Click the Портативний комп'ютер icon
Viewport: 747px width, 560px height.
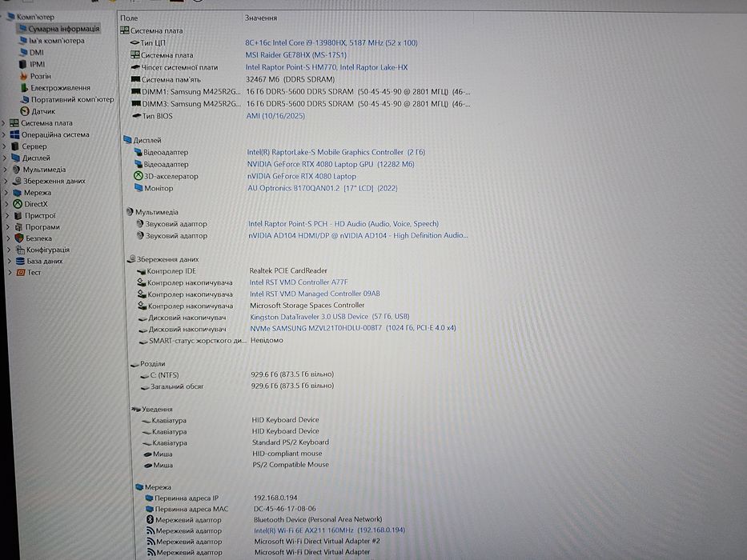[x=26, y=99]
